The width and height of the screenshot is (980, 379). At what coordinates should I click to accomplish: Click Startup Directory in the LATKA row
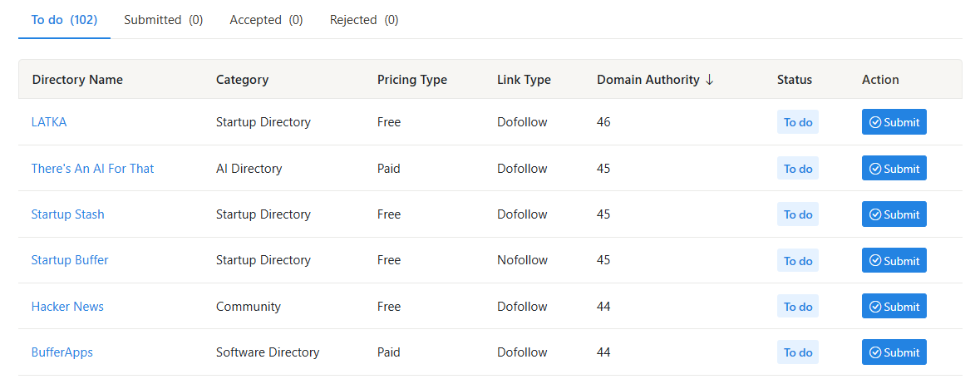263,122
